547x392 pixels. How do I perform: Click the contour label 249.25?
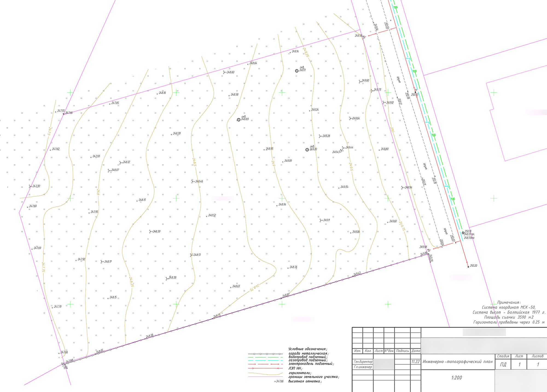[x=306, y=52]
